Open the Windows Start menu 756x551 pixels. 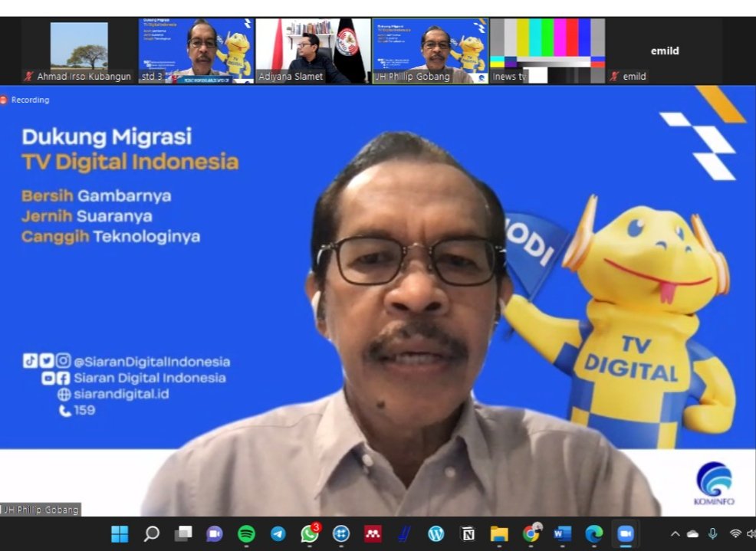pyautogui.click(x=120, y=534)
